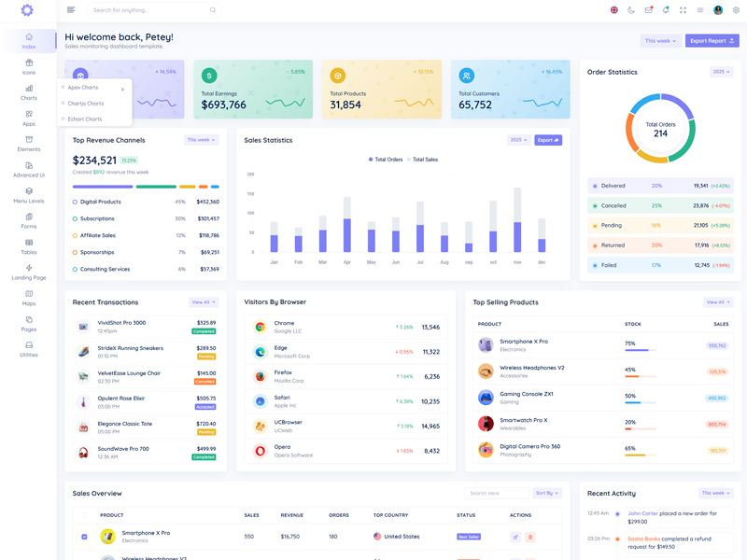Open the mail inbox icon

point(649,10)
